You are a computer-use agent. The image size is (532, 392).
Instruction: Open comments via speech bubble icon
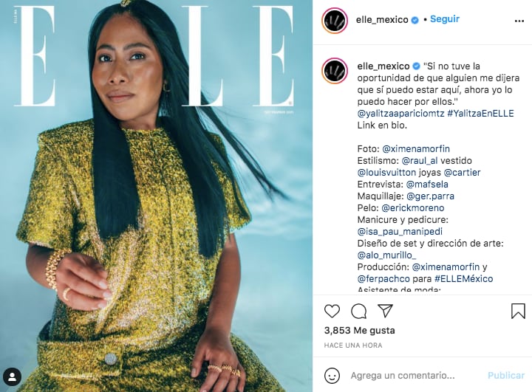click(x=358, y=312)
